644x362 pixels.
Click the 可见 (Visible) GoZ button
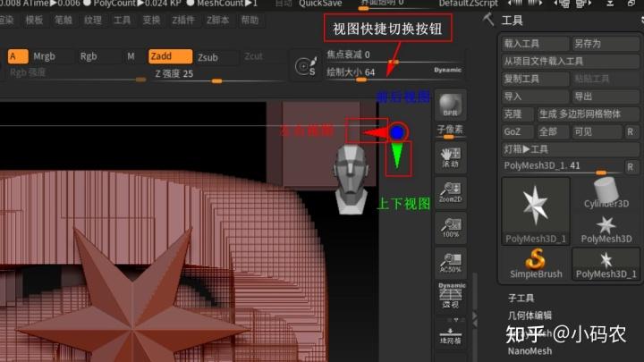pos(597,131)
